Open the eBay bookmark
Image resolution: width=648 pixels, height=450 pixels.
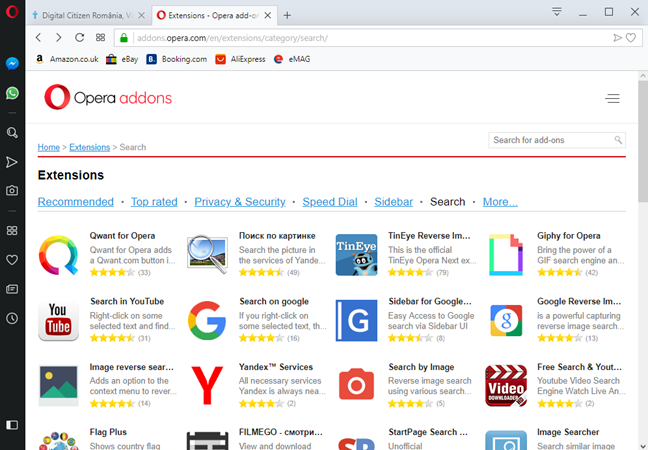click(x=122, y=59)
